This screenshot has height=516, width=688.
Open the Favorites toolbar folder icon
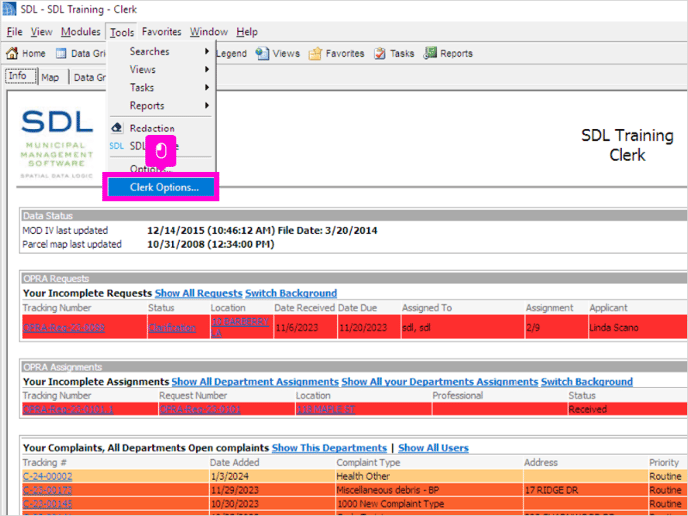coord(315,54)
